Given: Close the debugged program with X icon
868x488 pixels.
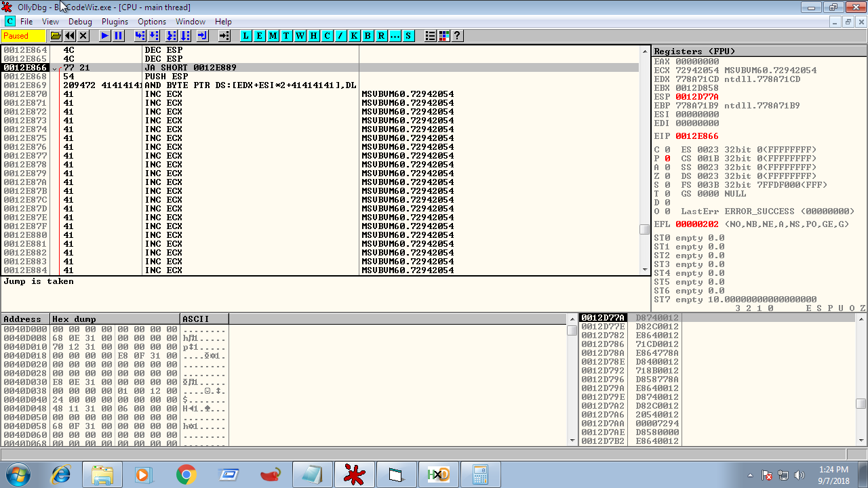Looking at the screenshot, I should point(83,36).
